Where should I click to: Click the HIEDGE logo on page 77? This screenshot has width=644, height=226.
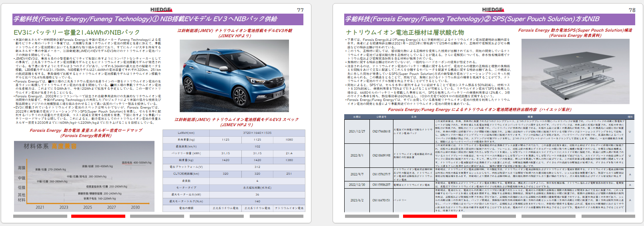161,10
